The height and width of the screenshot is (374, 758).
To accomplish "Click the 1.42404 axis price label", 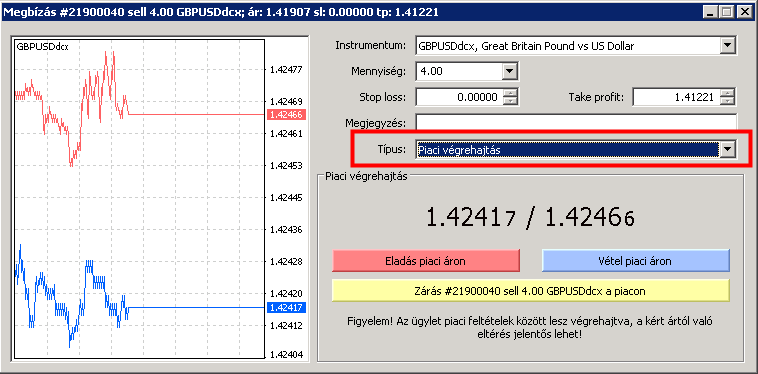I will pyautogui.click(x=286, y=355).
